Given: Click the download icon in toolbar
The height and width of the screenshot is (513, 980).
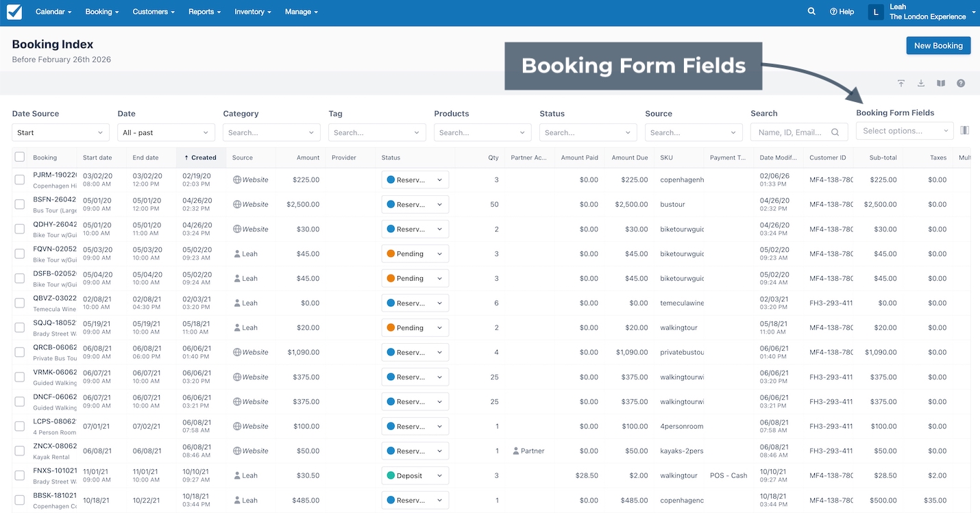Looking at the screenshot, I should point(921,84).
